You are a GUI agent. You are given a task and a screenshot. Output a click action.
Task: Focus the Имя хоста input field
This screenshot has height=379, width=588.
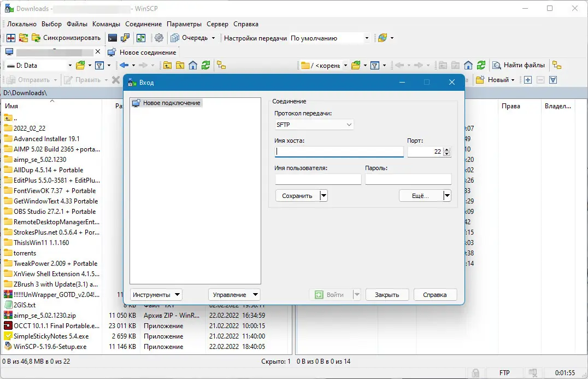coord(339,151)
